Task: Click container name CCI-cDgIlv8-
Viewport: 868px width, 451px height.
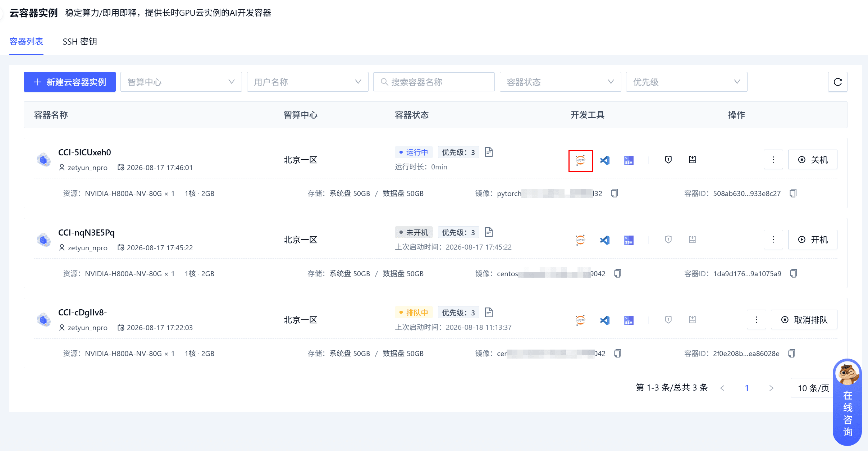Action: (x=82, y=313)
